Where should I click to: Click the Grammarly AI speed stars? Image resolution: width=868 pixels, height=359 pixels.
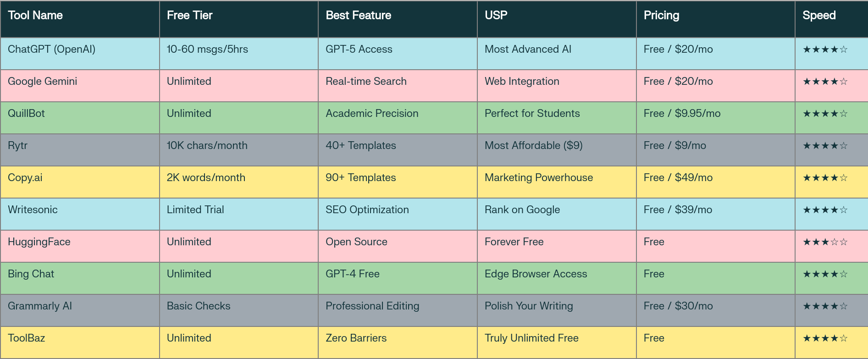[x=825, y=306]
